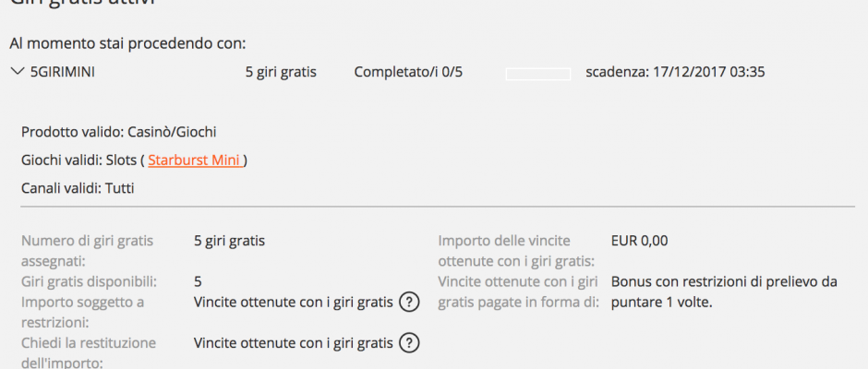Collapse the 5GIRIMINI bonus details chevron
Image resolution: width=868 pixels, height=369 pixels.
[18, 72]
